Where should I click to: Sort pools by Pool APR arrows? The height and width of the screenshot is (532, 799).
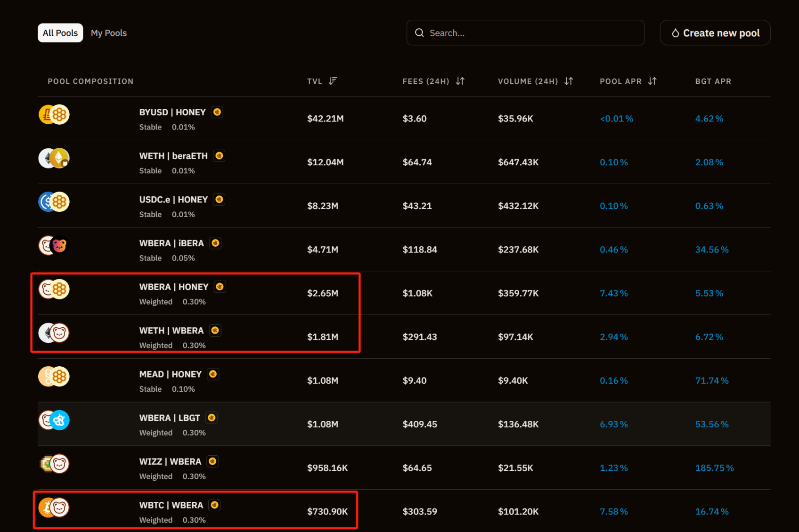652,81
